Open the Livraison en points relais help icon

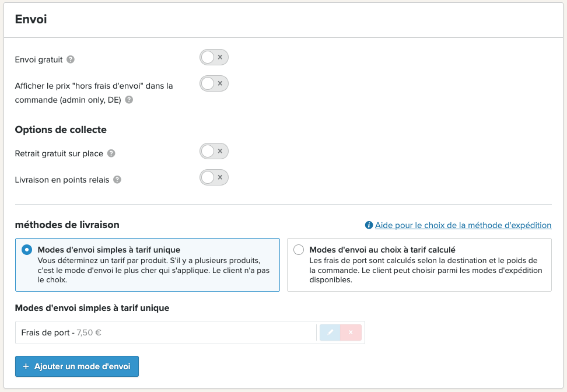click(x=117, y=180)
